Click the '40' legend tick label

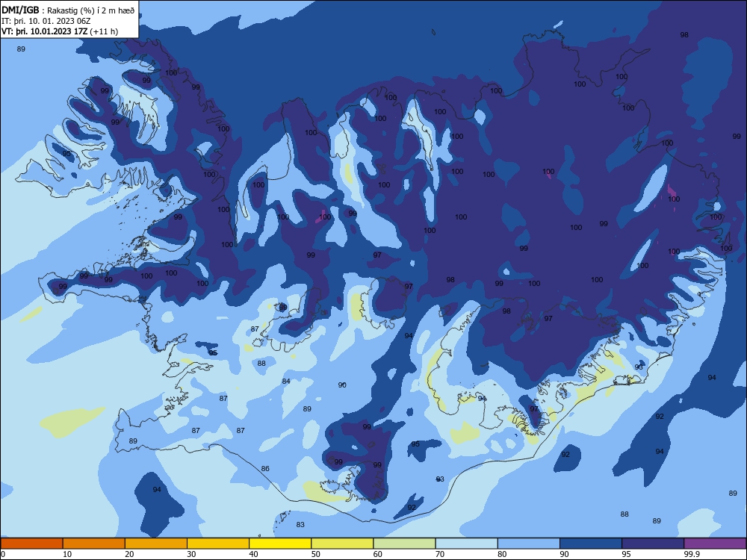point(253,554)
